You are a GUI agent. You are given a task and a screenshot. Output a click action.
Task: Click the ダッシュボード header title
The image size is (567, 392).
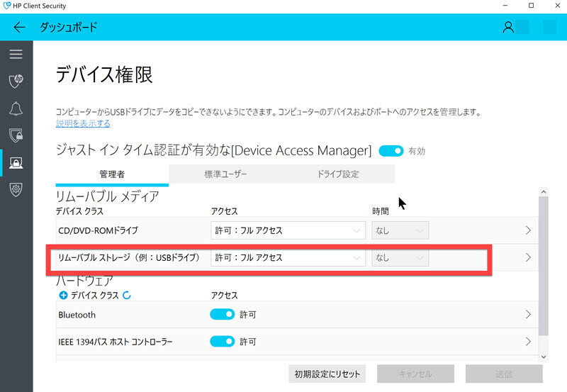tap(68, 27)
